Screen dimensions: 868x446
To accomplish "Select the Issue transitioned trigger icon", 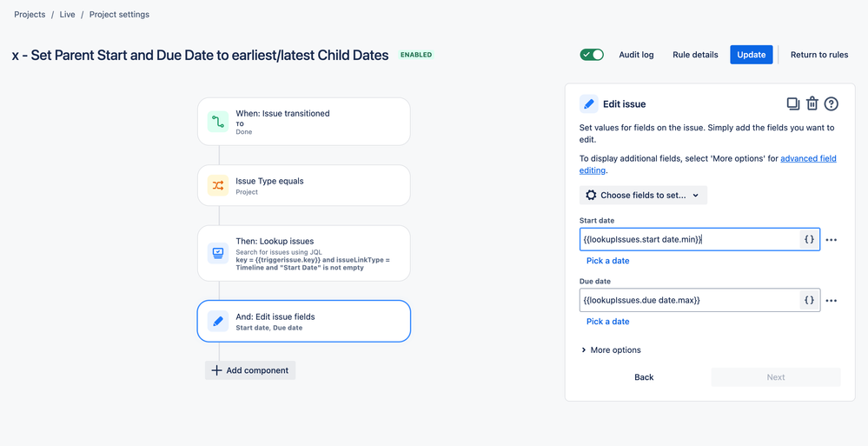I will tap(218, 122).
